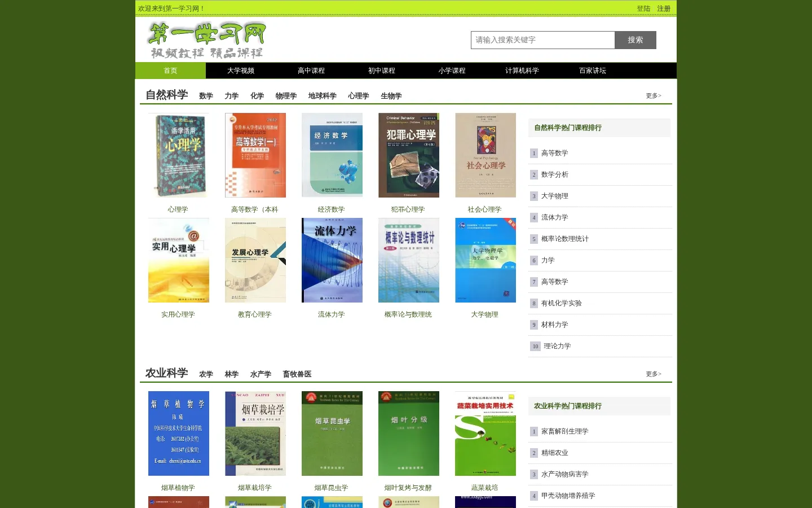The width and height of the screenshot is (812, 508).
Task: Select the 生物学 subcategory link
Action: [x=391, y=96]
